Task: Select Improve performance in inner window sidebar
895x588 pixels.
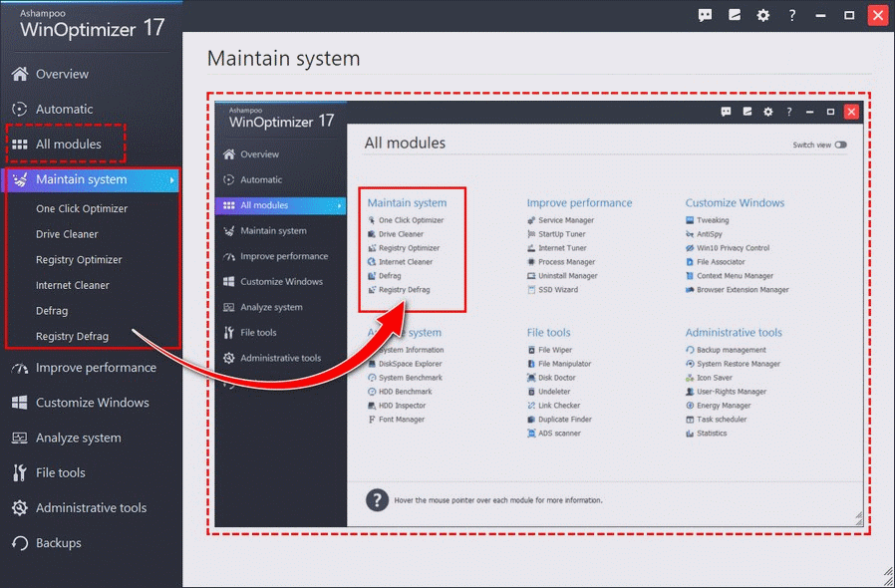Action: 284,256
